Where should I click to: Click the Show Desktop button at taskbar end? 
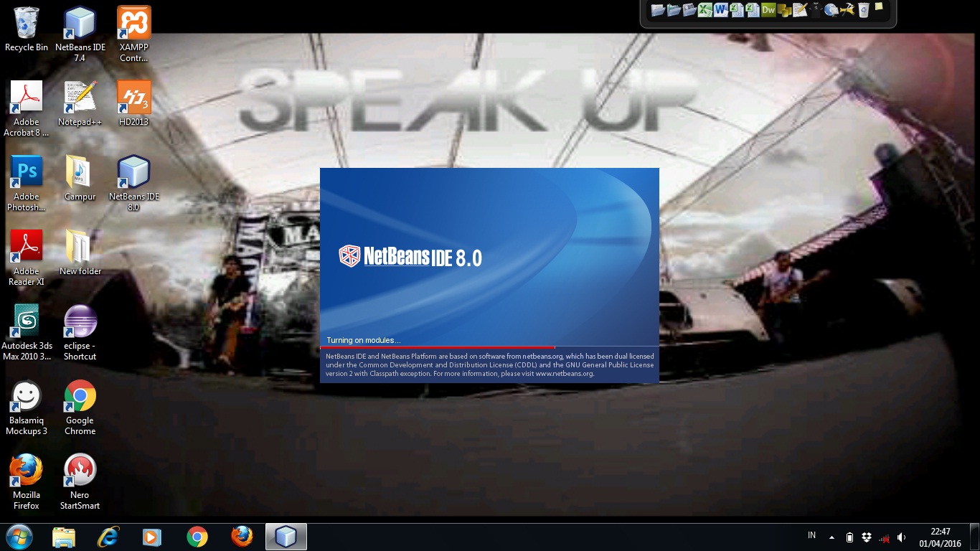coord(974,537)
